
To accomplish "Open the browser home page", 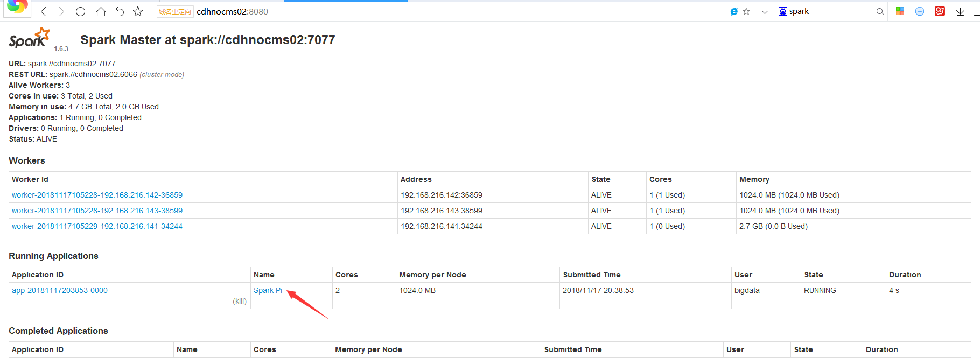I will pyautogui.click(x=101, y=11).
